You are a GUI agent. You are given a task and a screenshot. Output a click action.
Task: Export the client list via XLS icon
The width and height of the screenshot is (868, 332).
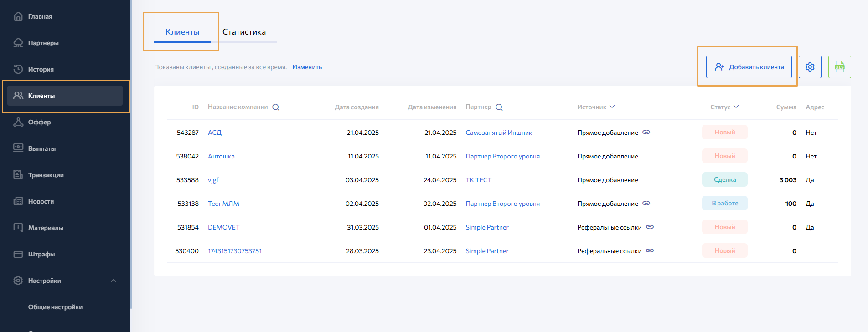click(839, 67)
